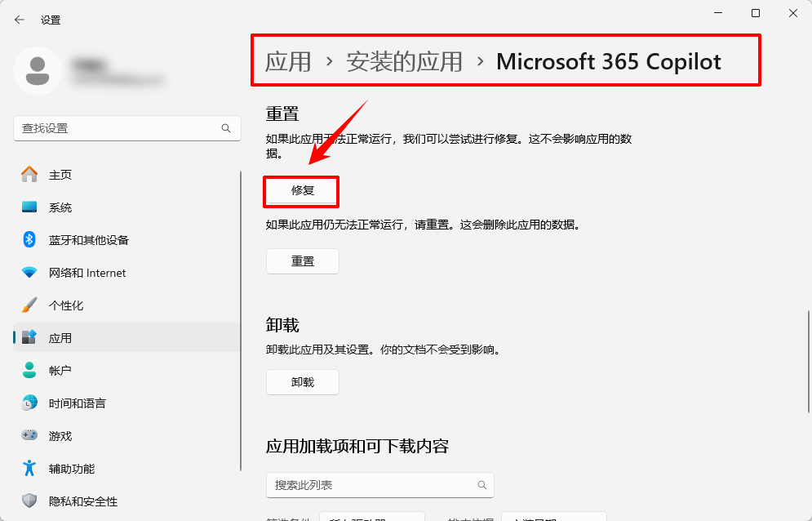The height and width of the screenshot is (521, 812).
Task: Click the text 卸载此应用及其设置。你的文档不会受到影响。
Action: click(x=384, y=350)
